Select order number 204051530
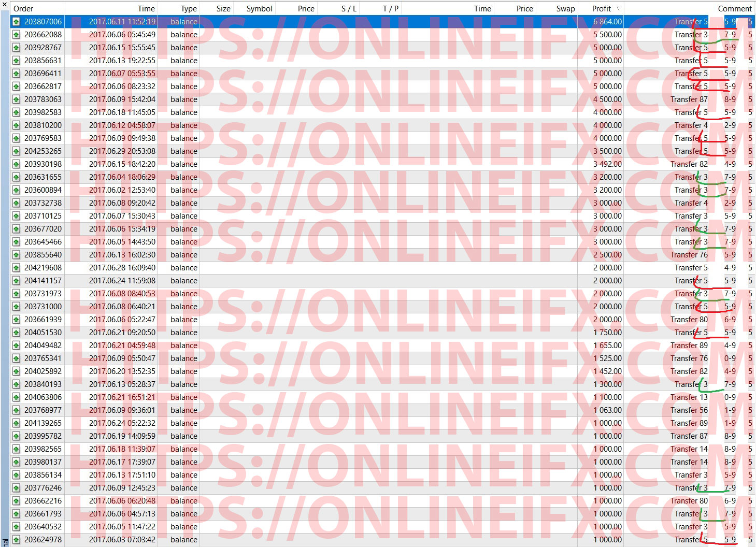Viewport: 756px width, 547px height. click(43, 333)
